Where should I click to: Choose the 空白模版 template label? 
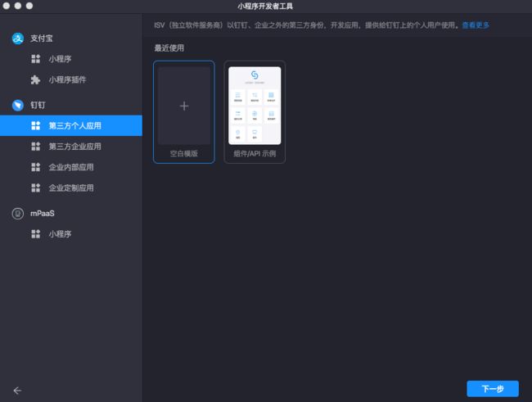pyautogui.click(x=184, y=154)
